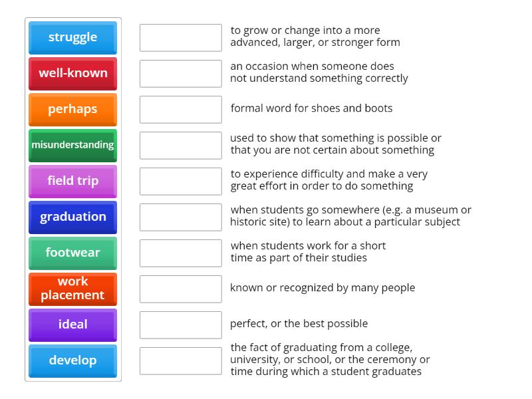Select the empty box for 'does not understand' definition
Viewport: 532px width, 399px height.
click(x=180, y=74)
